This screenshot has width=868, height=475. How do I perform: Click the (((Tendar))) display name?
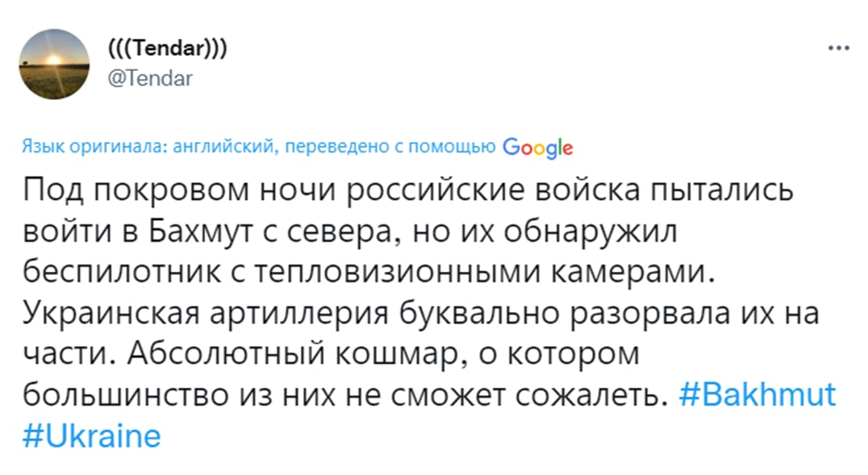(168, 48)
